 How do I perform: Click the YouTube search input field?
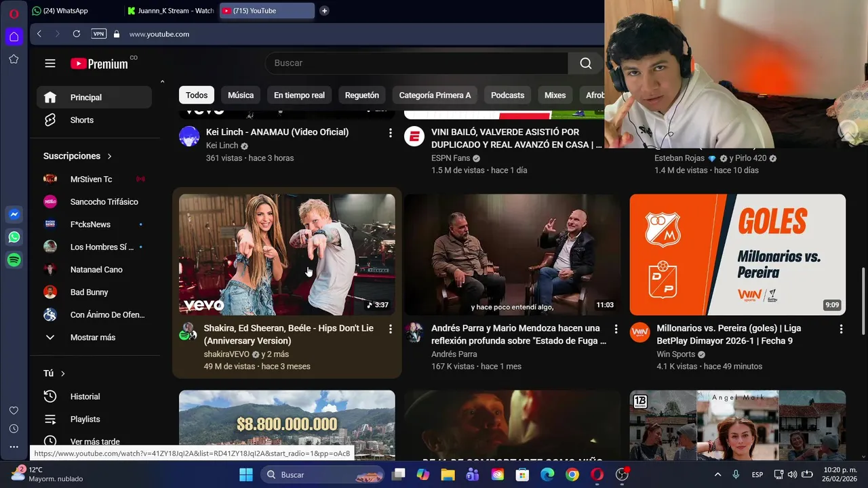click(416, 63)
